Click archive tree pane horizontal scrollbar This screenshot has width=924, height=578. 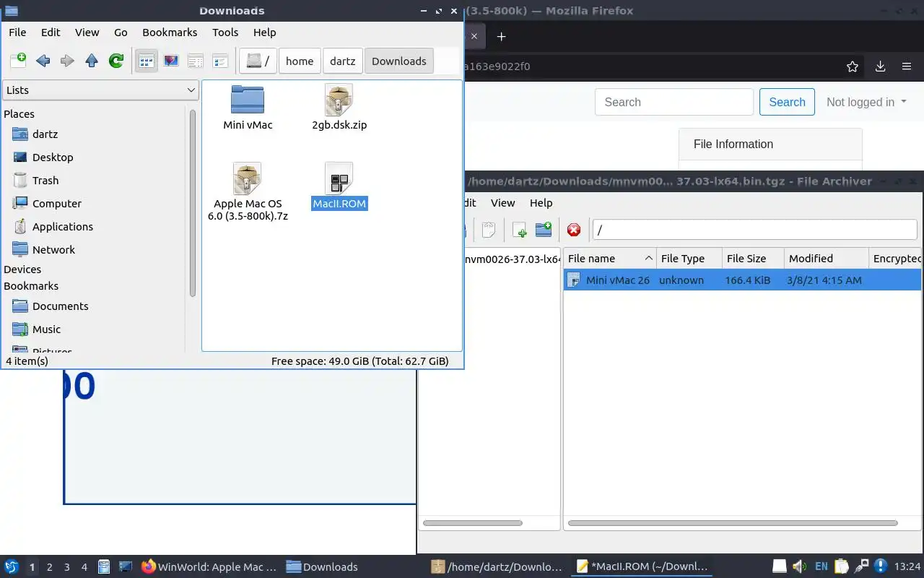[472, 523]
